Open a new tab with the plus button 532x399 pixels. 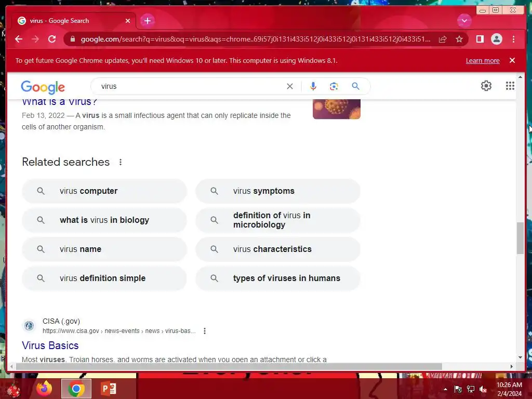[147, 21]
